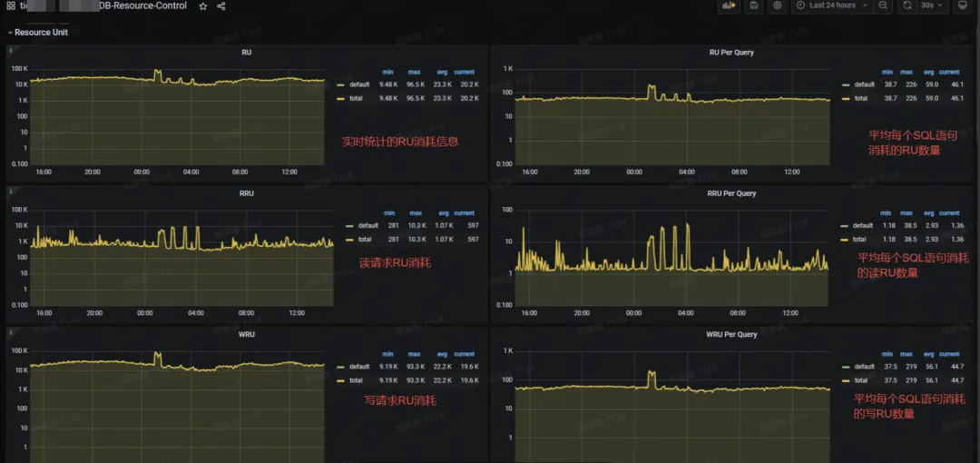Open dashboard settings gear icon
The height and width of the screenshot is (463, 980).
point(777,5)
